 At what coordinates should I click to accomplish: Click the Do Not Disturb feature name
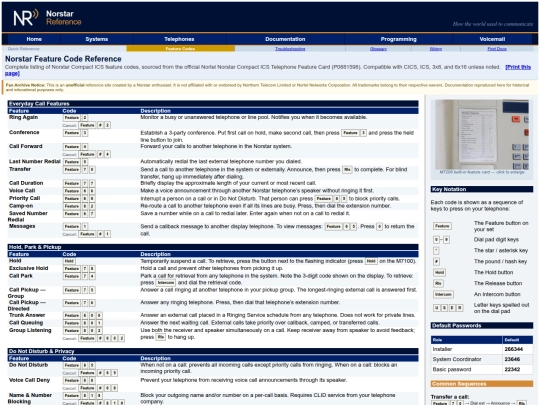[x=29, y=365]
